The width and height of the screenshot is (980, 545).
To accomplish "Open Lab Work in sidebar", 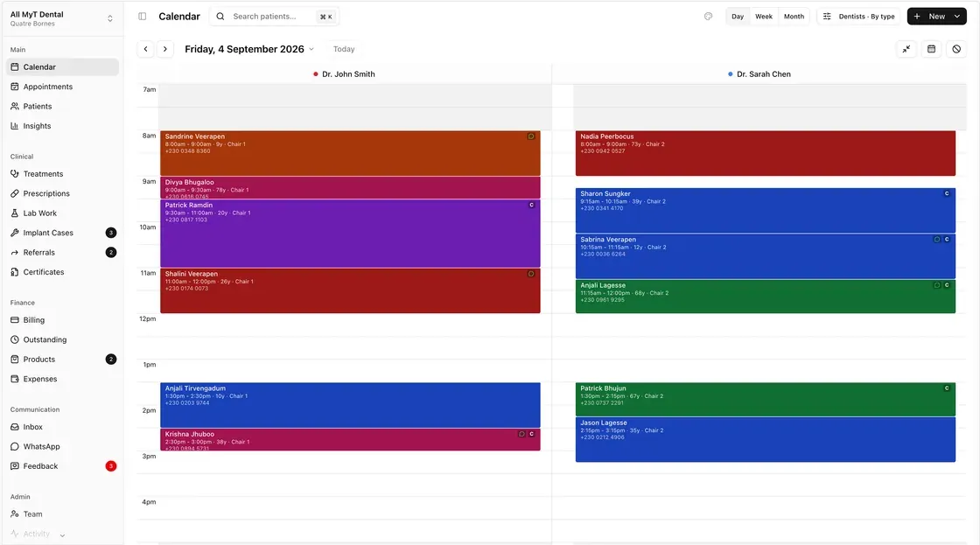I will click(62, 213).
